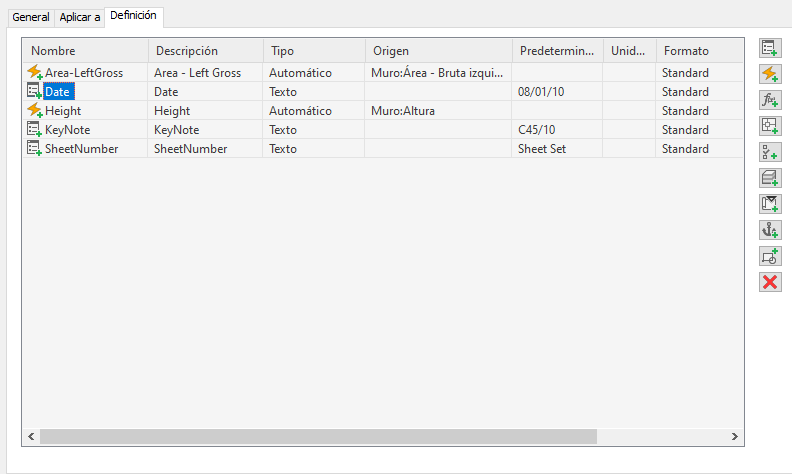792x474 pixels.
Task: Add a classification property definition
Action: point(770,152)
